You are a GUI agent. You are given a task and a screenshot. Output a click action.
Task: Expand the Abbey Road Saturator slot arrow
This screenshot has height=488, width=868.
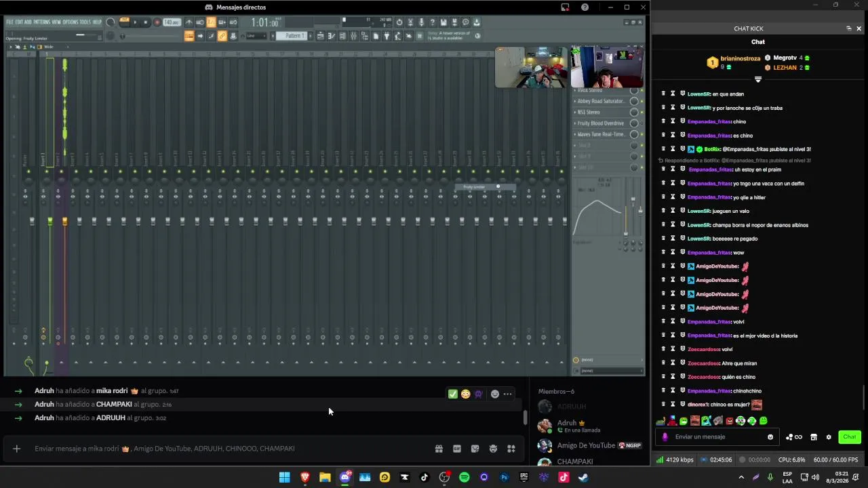pos(574,101)
